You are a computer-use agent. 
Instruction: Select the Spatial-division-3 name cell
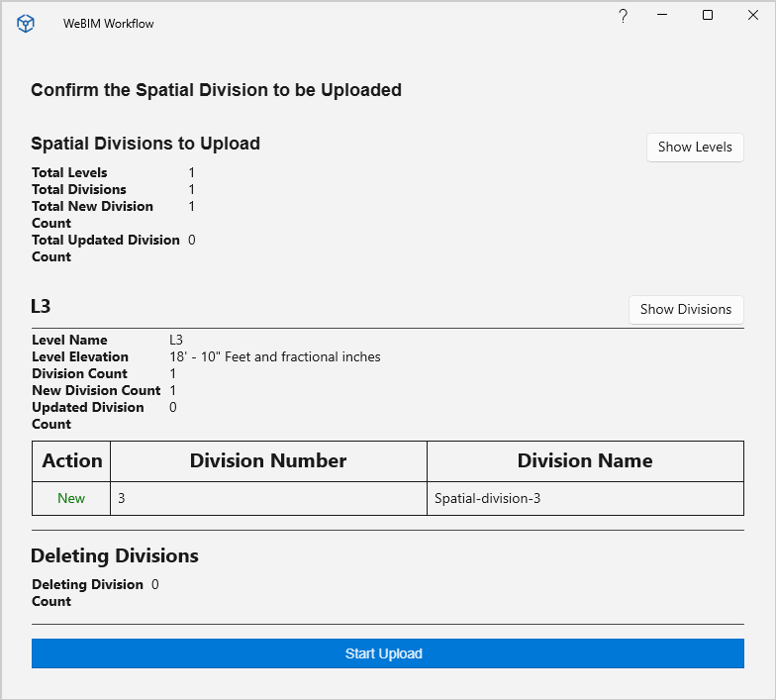click(586, 499)
